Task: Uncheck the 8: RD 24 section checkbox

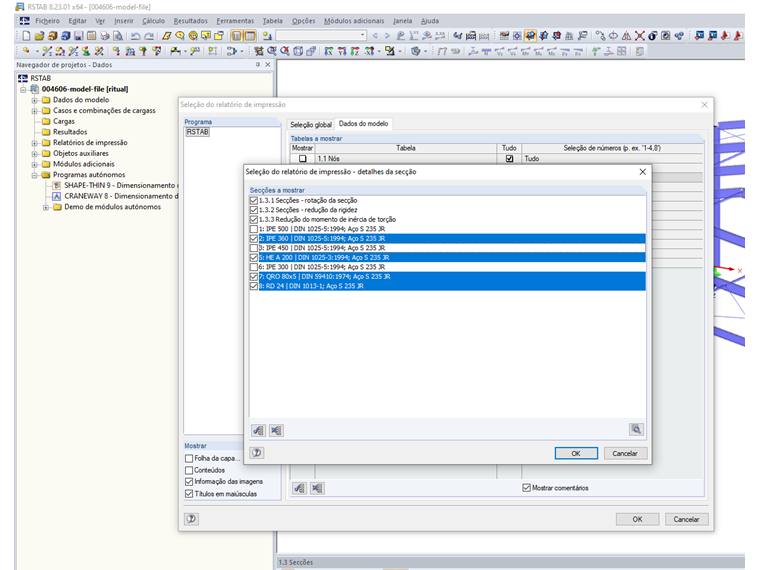Action: pos(253,286)
